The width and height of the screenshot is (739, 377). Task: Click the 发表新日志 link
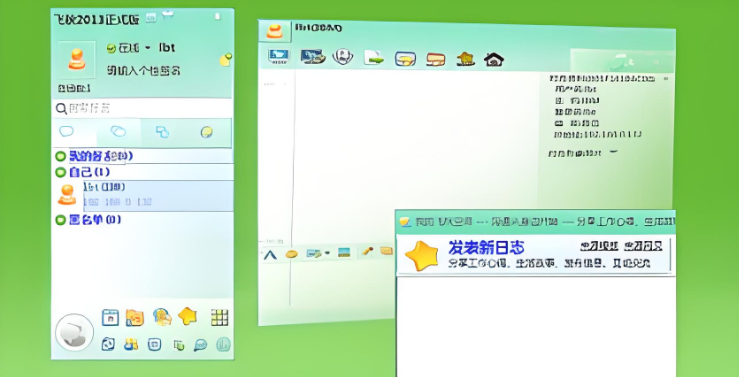point(486,247)
